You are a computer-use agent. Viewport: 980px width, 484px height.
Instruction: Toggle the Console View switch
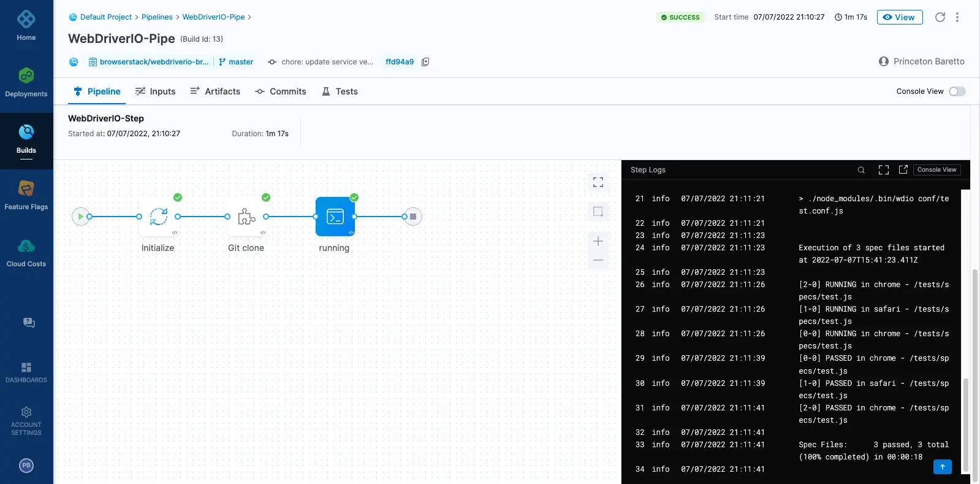point(957,91)
